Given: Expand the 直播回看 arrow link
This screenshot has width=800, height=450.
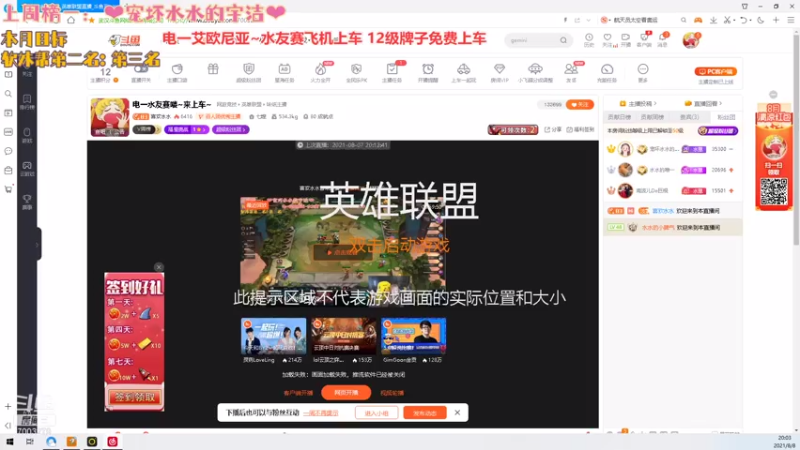Looking at the screenshot, I should (x=703, y=104).
